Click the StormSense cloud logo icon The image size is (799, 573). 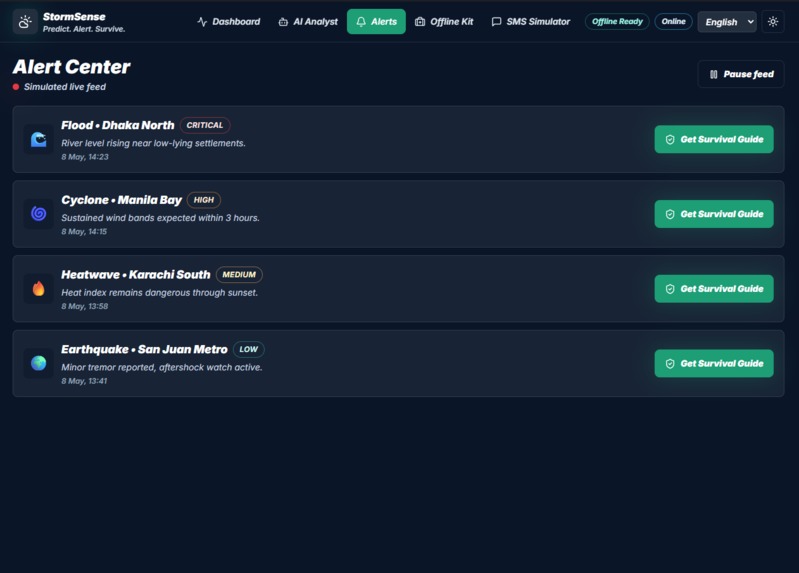pos(25,22)
